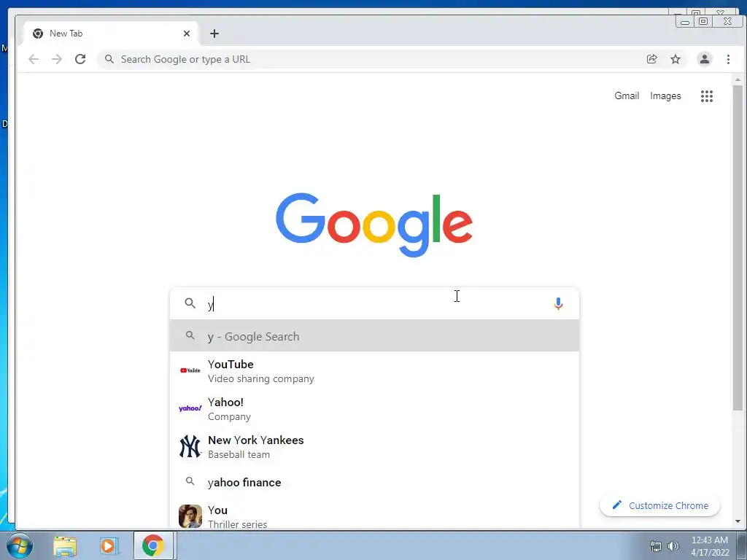Click the voice search microphone icon
The width and height of the screenshot is (747, 560).
pos(558,304)
